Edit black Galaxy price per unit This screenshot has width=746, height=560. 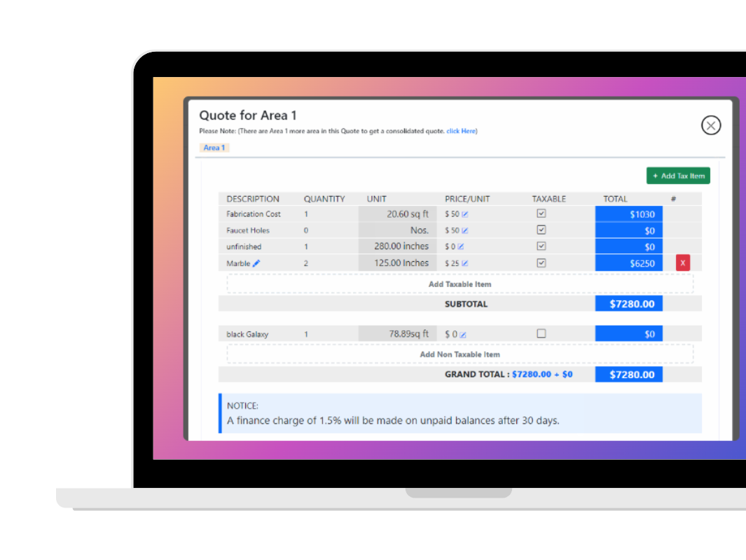tap(462, 335)
